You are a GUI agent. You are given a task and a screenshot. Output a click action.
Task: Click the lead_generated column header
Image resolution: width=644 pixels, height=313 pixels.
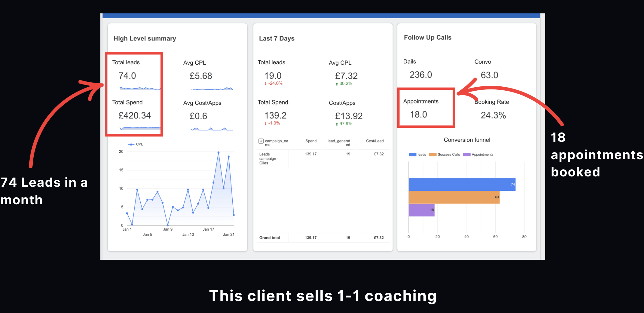[x=339, y=143]
